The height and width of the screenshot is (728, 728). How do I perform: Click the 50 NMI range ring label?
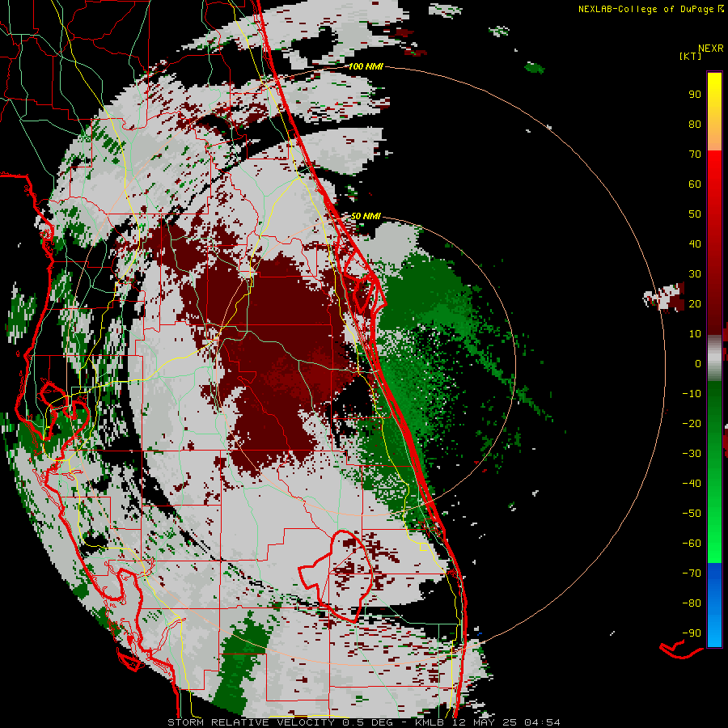[x=366, y=216]
